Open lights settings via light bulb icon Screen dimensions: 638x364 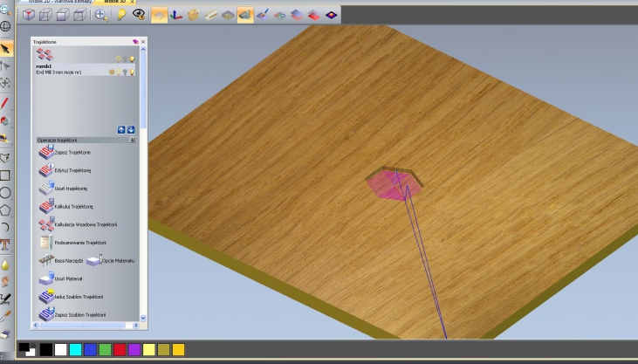pos(120,15)
